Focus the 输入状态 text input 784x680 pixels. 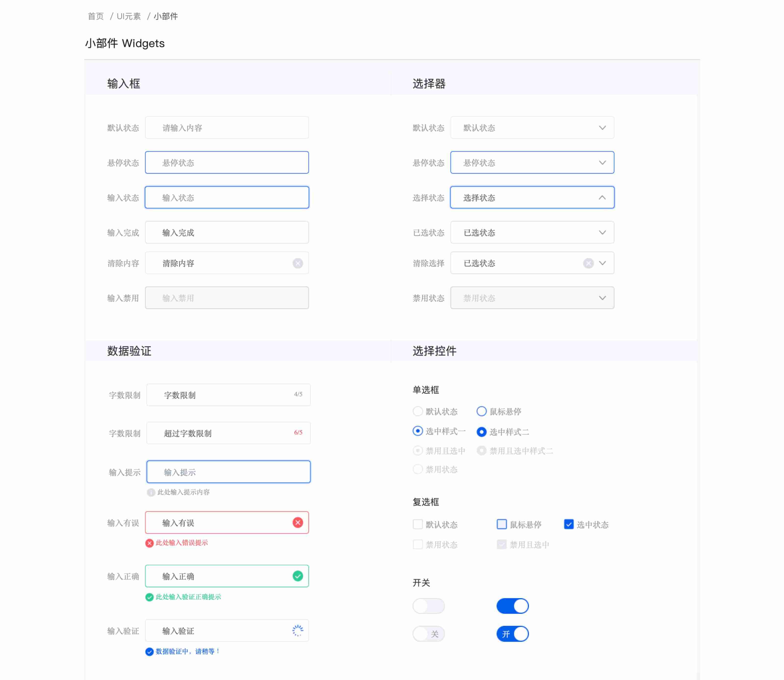click(x=227, y=197)
